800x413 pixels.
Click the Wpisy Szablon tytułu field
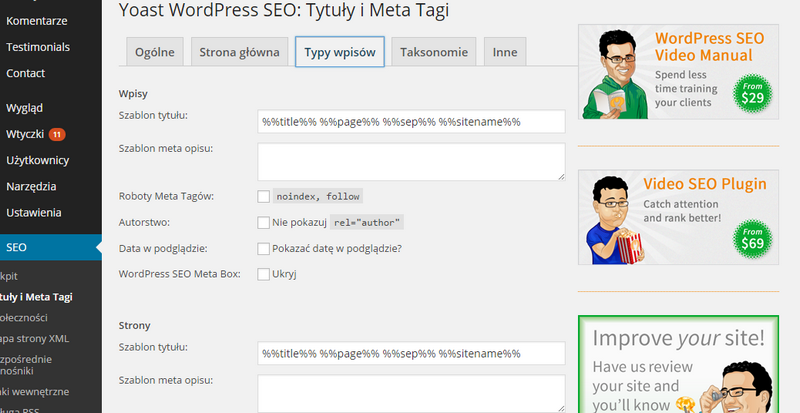tap(411, 122)
